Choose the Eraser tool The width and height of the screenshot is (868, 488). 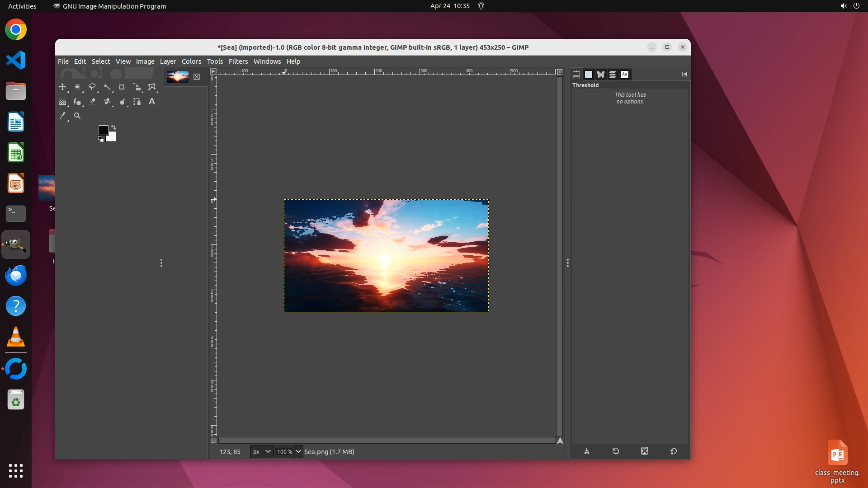click(x=93, y=102)
